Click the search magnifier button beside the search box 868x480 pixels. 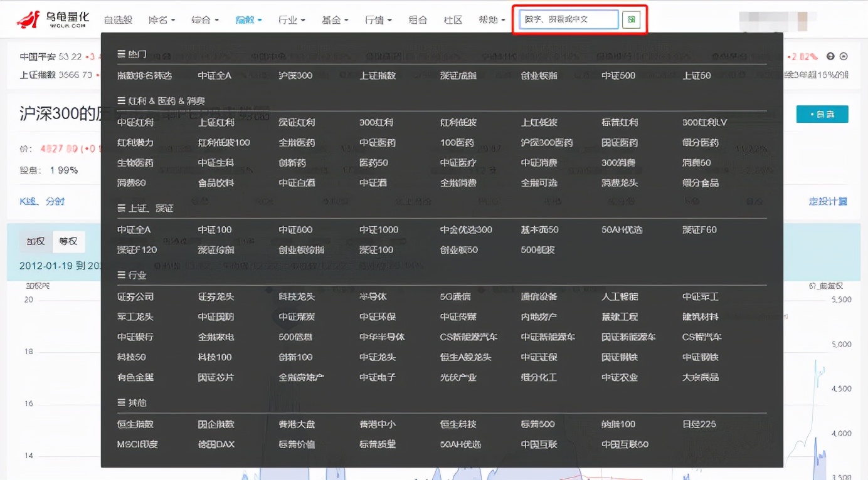point(631,19)
